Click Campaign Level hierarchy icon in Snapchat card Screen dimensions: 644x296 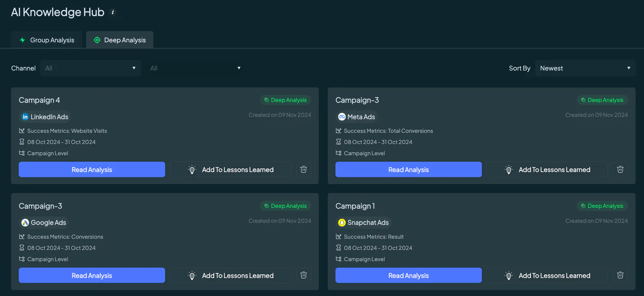(339, 259)
